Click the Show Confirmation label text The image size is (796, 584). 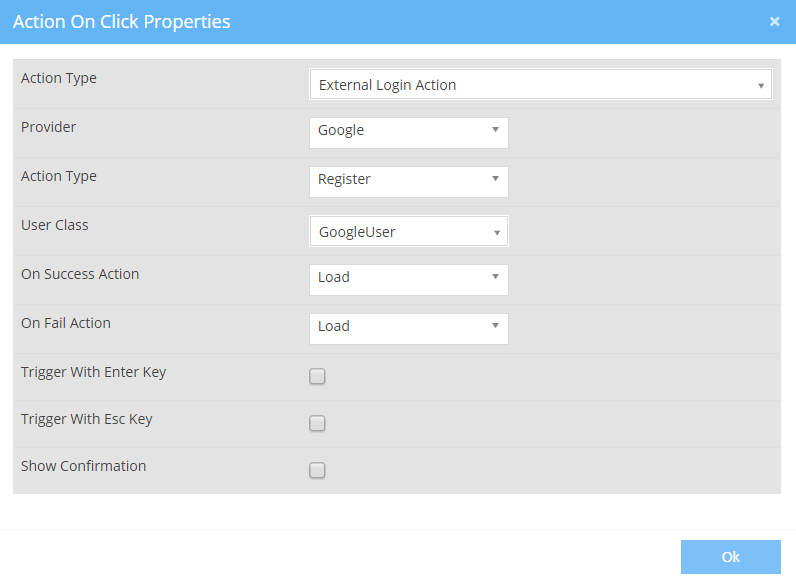[x=83, y=466]
